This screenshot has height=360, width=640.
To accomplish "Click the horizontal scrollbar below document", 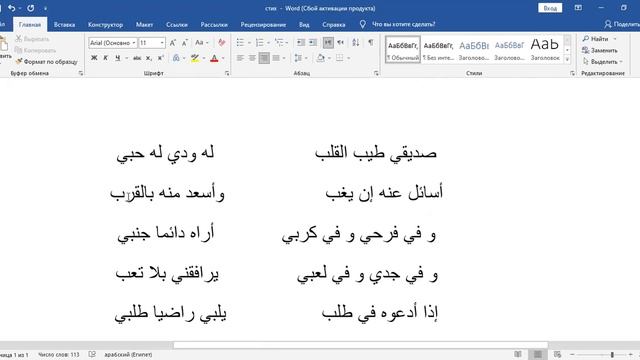I will tap(360, 345).
